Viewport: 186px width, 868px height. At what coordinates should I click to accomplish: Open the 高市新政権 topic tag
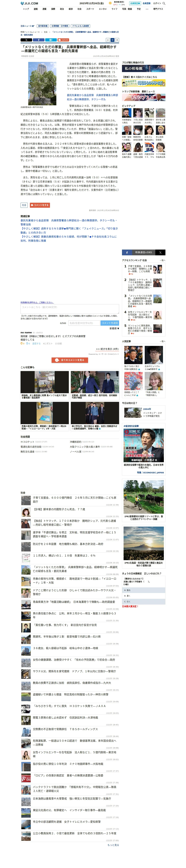[x=43, y=26]
